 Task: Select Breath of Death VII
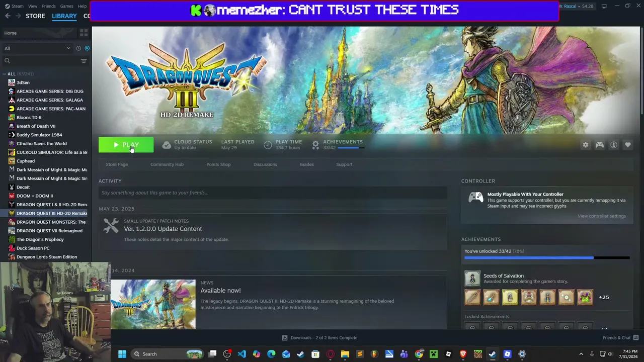[x=36, y=126]
